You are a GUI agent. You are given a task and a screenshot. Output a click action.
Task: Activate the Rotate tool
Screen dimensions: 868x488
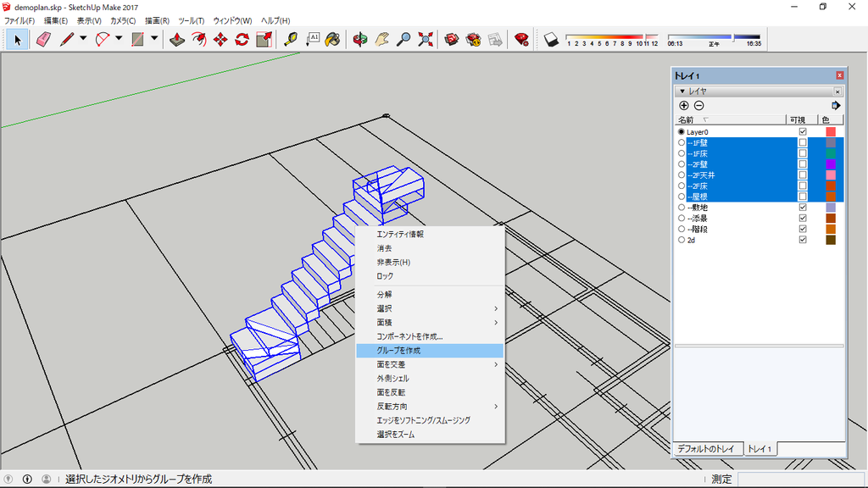242,39
